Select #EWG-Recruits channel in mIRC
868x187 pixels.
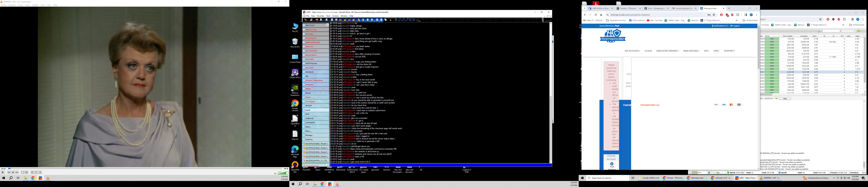[315, 63]
